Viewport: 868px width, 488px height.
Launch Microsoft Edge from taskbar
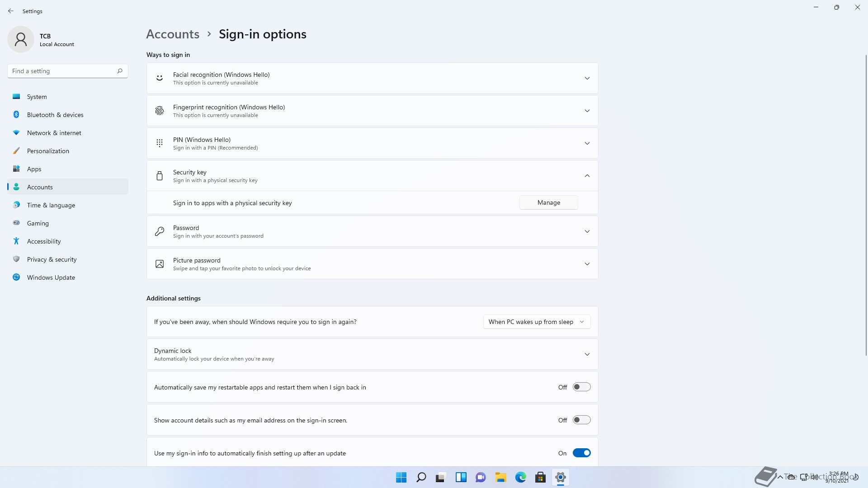click(x=520, y=477)
